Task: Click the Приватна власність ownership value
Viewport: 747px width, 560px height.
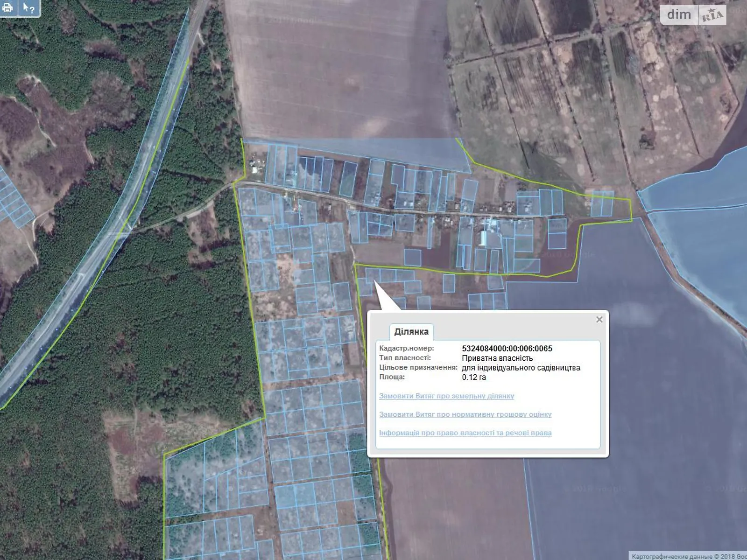Action: tap(497, 358)
